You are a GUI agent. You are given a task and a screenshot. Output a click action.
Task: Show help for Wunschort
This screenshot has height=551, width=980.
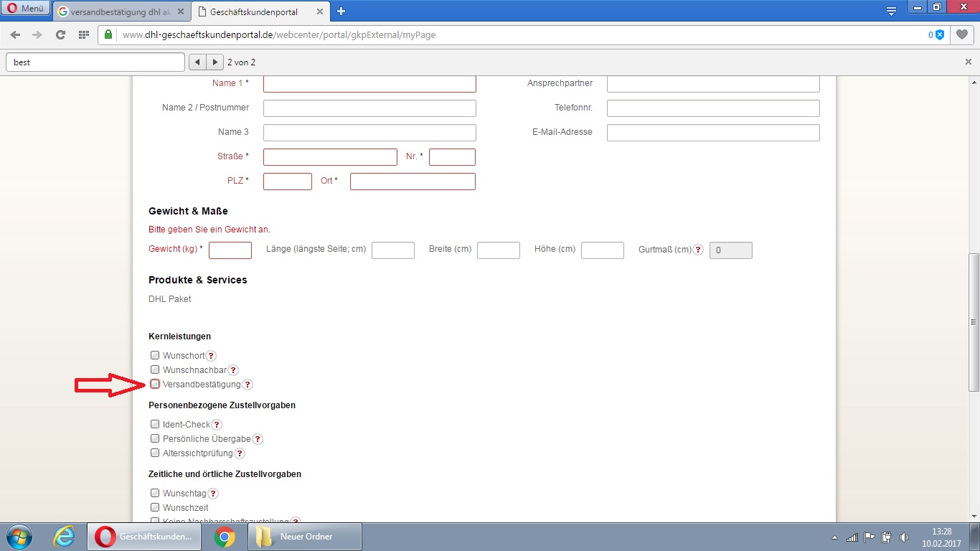tap(211, 356)
